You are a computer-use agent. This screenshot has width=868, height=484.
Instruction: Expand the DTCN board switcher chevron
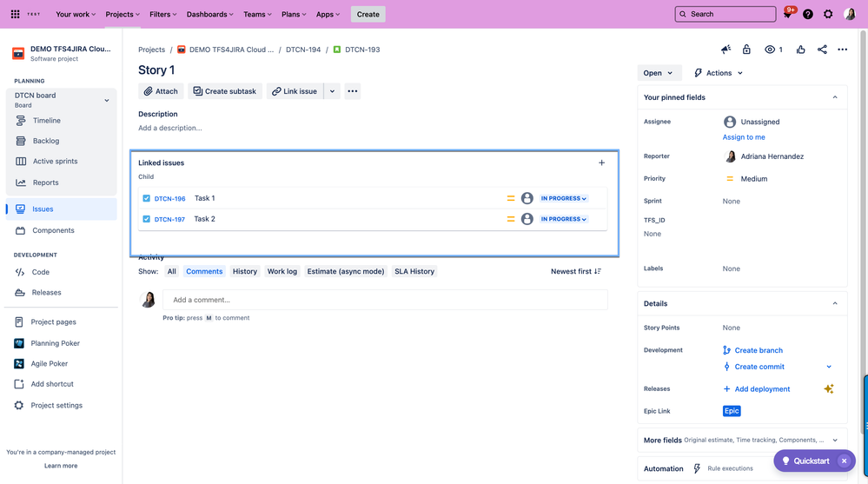[x=107, y=100]
